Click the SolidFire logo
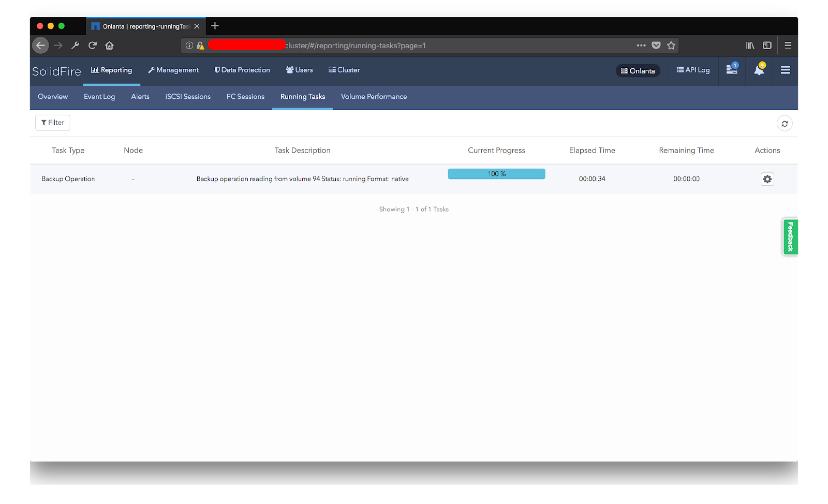828x504 pixels. pyautogui.click(x=56, y=71)
